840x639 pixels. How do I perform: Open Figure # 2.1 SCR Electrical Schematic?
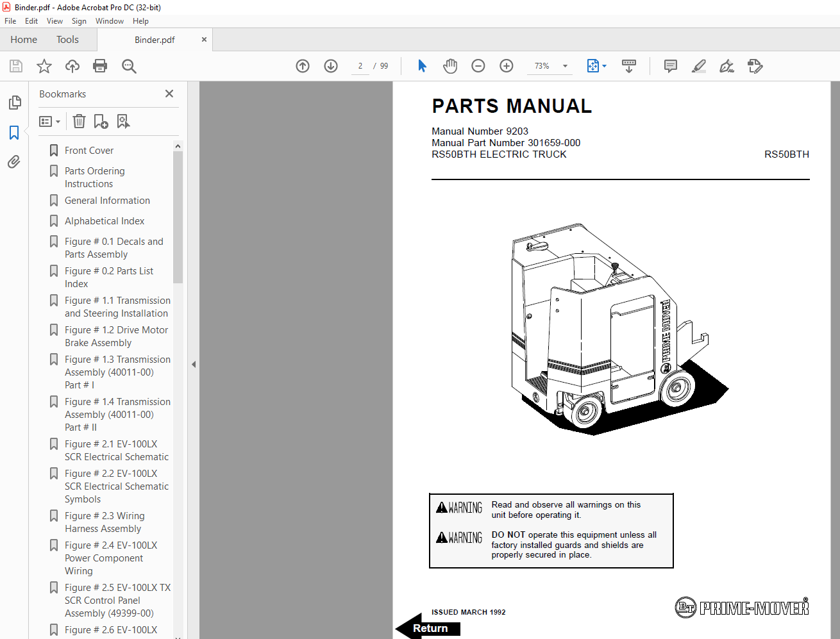coord(116,451)
